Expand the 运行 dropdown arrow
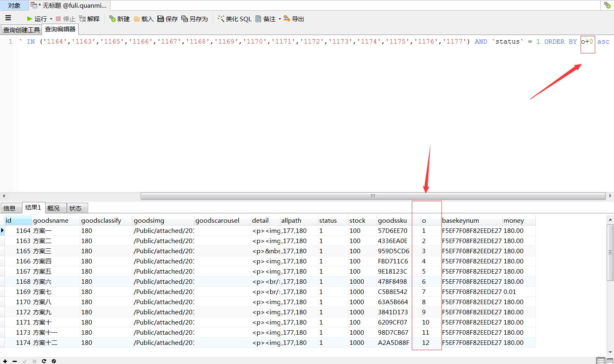This screenshot has width=614, height=364. (x=51, y=19)
